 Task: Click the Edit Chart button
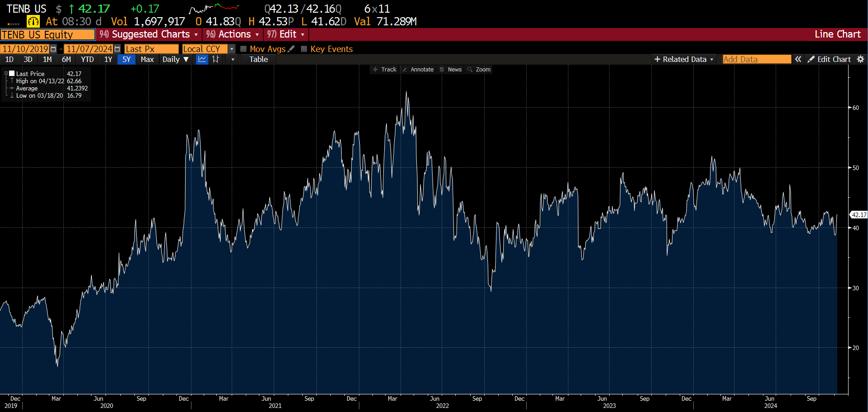829,59
